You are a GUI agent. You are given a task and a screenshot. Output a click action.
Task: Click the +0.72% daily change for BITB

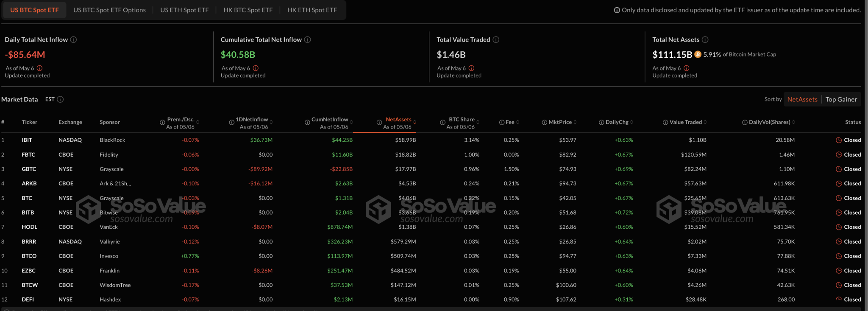624,213
